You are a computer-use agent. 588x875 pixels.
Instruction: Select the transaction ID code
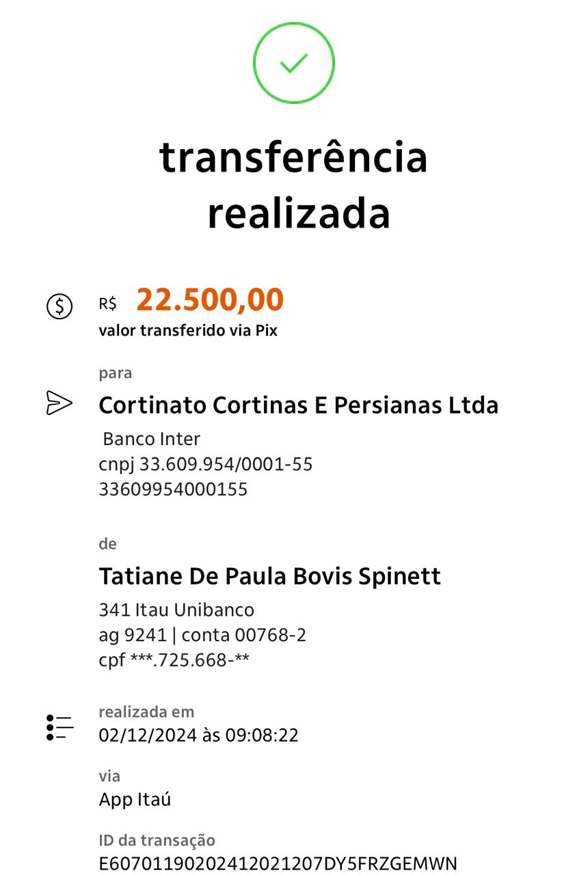(278, 863)
